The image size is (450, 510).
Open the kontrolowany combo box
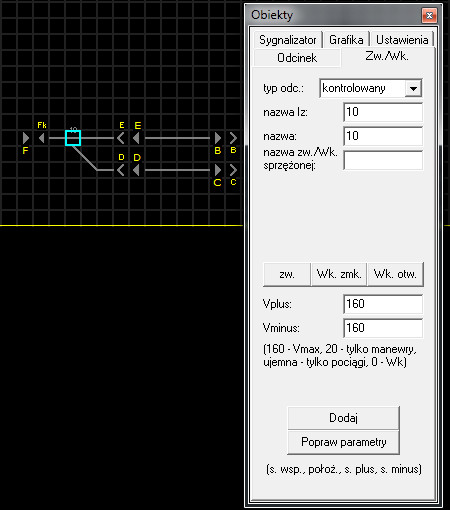click(370, 88)
